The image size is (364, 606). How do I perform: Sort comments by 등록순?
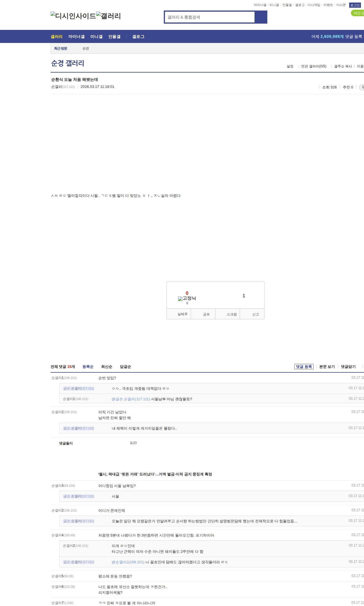point(88,367)
